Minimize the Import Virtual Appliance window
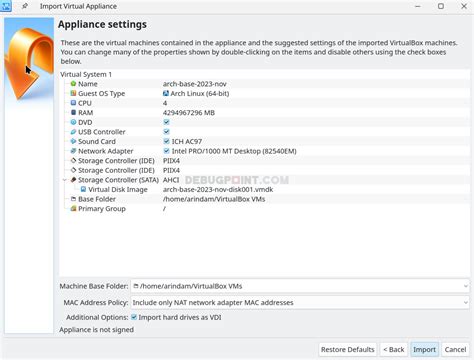 (x=418, y=6)
